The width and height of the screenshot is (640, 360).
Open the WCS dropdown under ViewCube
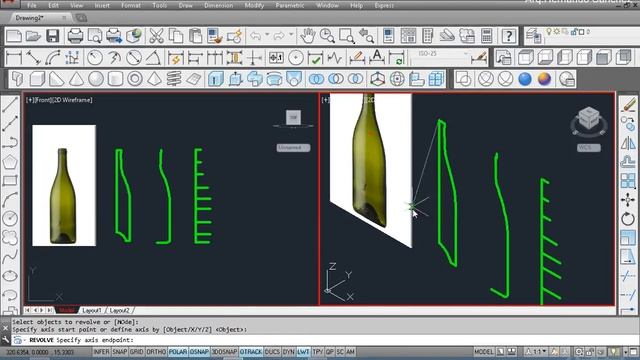click(x=589, y=148)
